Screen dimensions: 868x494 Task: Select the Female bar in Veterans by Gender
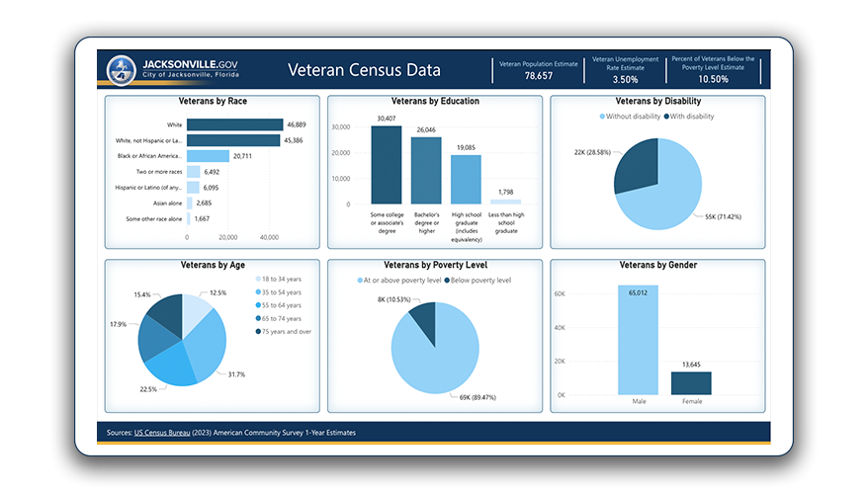click(691, 382)
